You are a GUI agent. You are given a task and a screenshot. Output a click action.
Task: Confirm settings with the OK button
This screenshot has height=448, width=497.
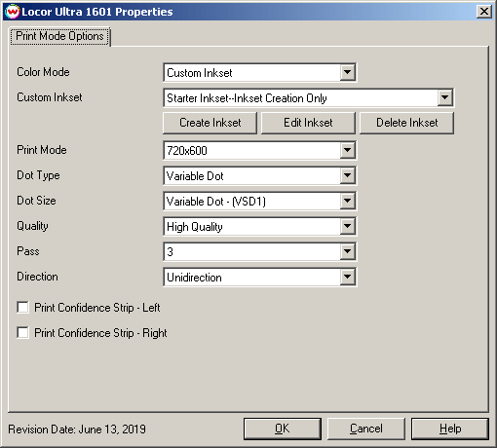tap(283, 429)
